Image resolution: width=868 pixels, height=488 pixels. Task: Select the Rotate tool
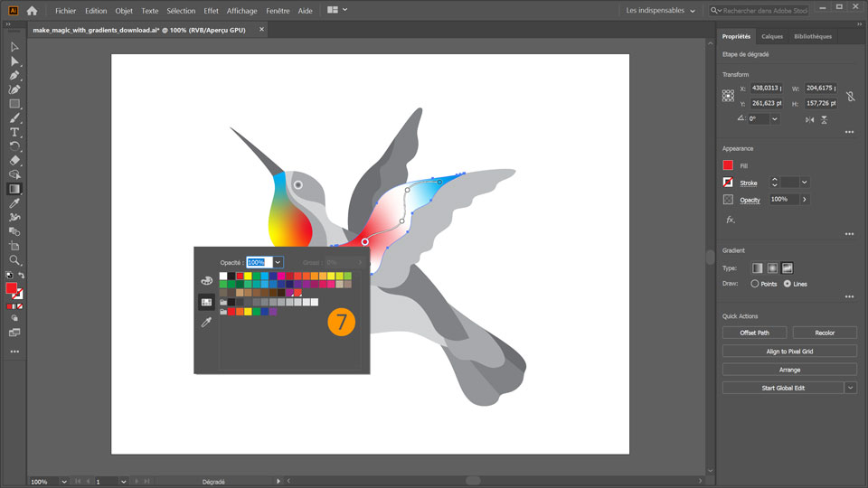(14, 146)
